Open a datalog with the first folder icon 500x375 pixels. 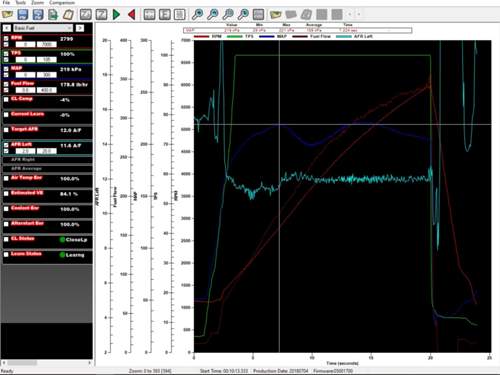point(7,14)
